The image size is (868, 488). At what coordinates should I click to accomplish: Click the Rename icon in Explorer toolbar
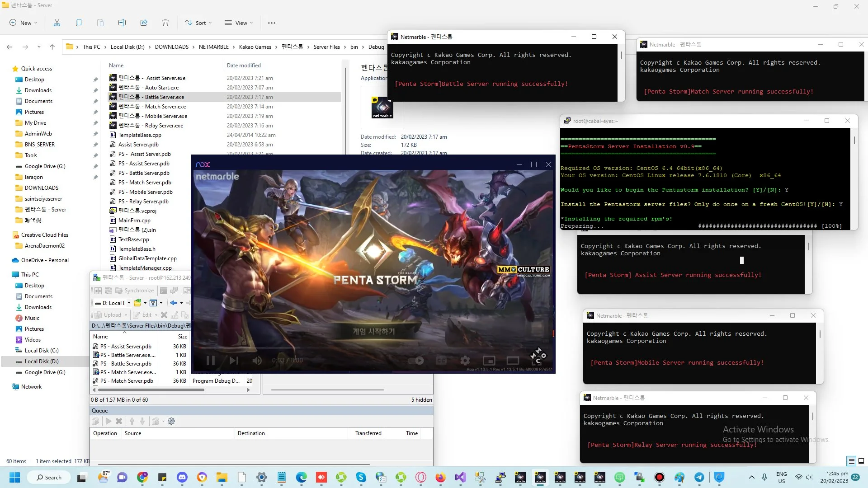tap(122, 23)
